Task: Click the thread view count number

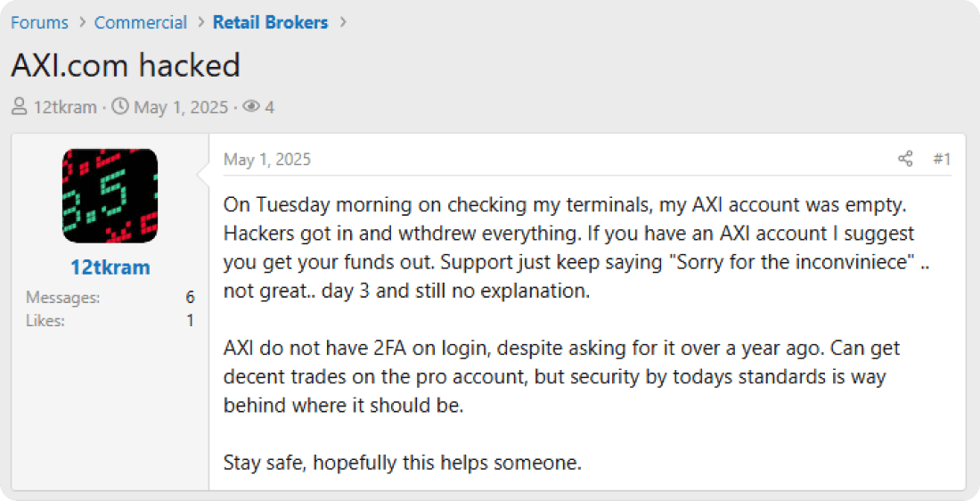Action: [x=269, y=108]
